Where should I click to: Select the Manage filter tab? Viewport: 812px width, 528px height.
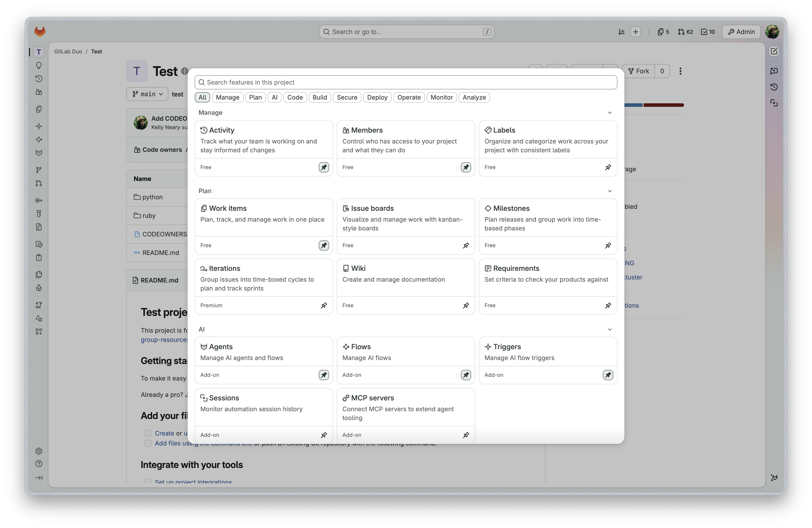[x=227, y=97]
